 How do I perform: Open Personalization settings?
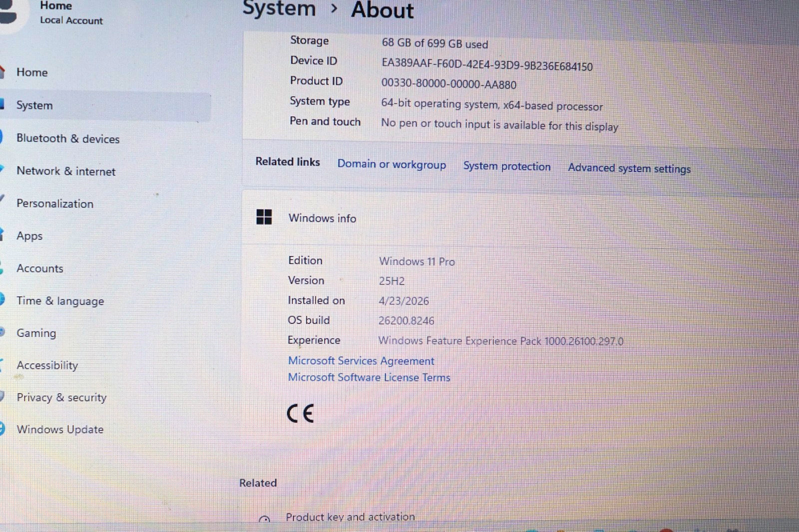click(x=55, y=204)
